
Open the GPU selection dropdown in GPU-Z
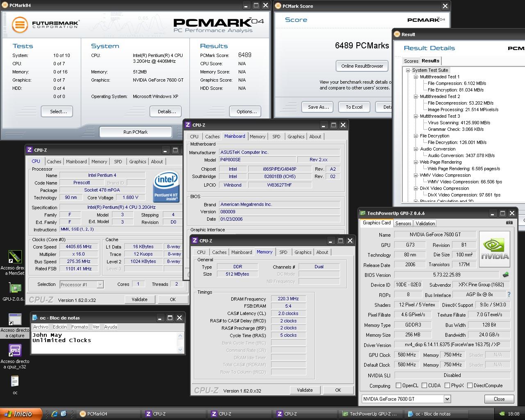point(447,399)
